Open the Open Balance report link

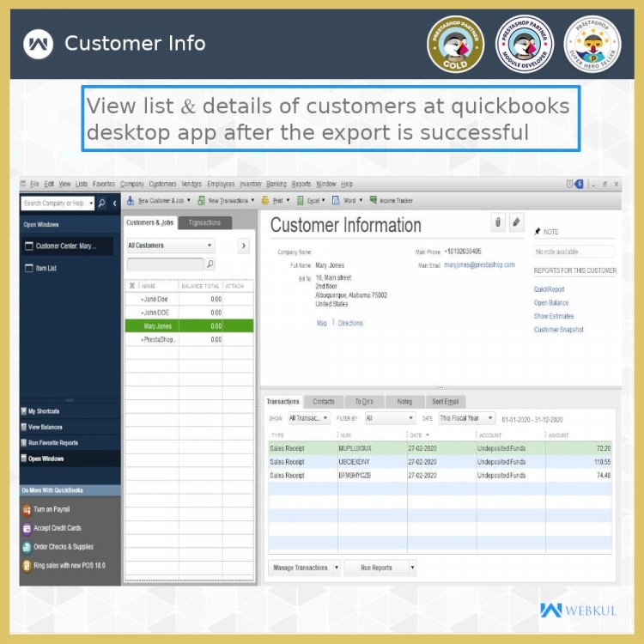[551, 303]
